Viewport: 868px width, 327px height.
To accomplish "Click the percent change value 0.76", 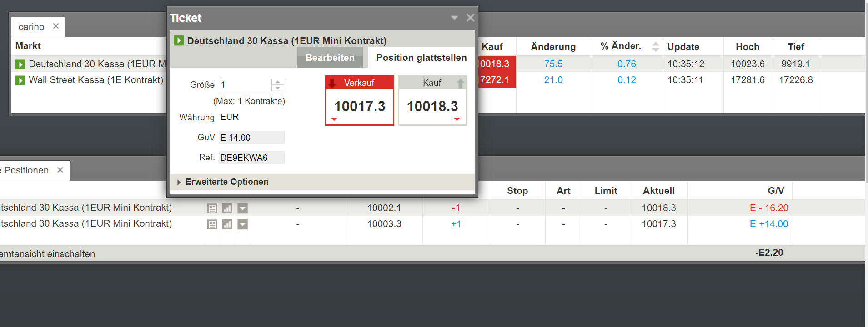I will pyautogui.click(x=627, y=64).
